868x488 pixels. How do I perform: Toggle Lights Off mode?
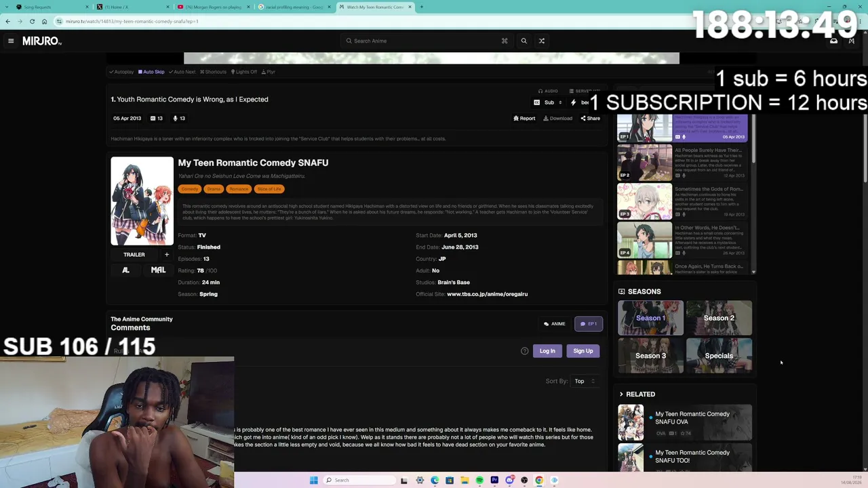[x=243, y=72]
